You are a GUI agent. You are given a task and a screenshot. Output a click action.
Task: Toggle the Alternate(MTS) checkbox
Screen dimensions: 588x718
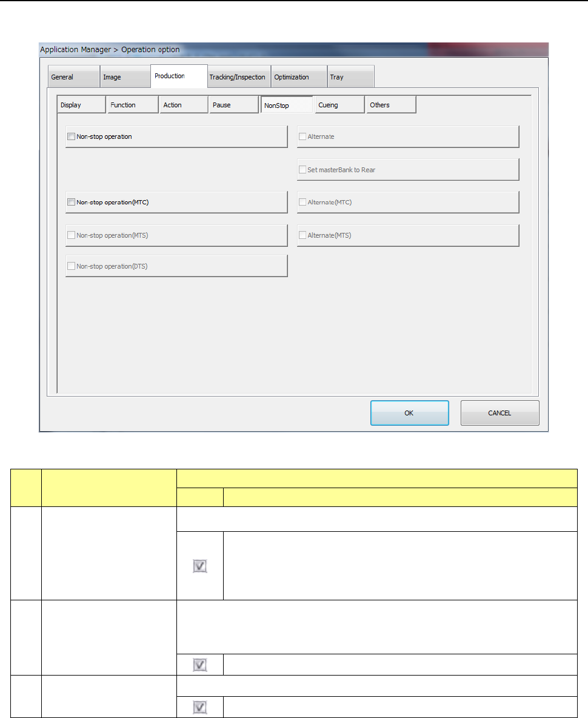pos(302,235)
